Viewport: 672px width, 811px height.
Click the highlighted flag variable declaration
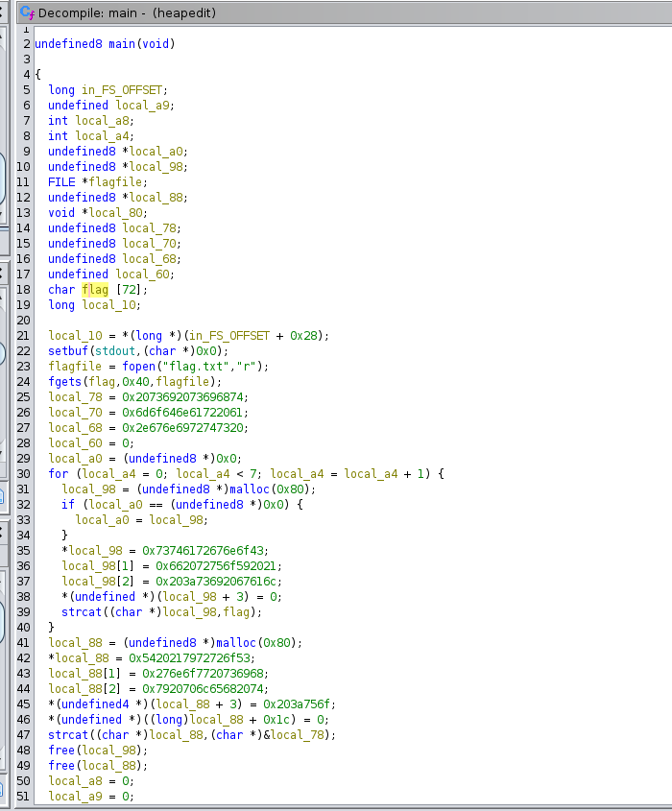[x=95, y=289]
